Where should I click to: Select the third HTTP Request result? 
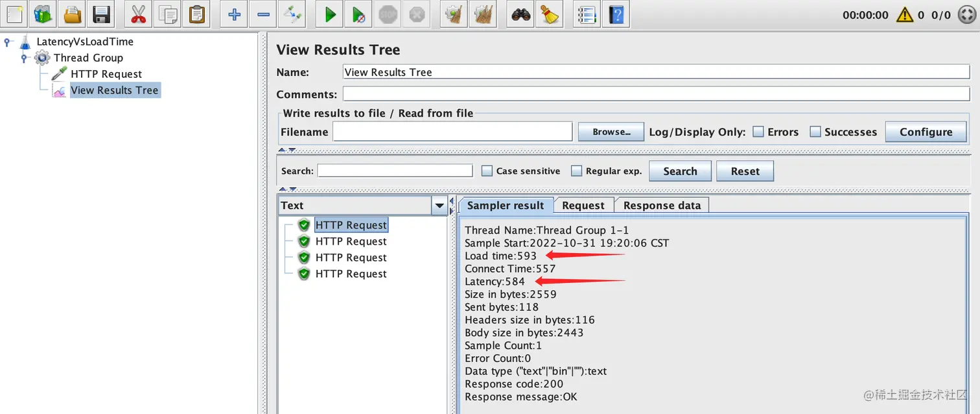[351, 258]
